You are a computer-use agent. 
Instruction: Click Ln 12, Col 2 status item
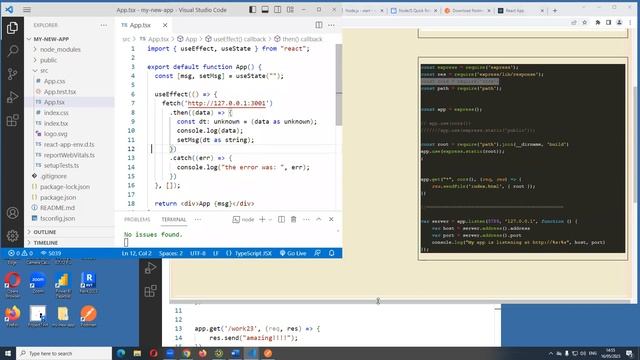click(136, 253)
